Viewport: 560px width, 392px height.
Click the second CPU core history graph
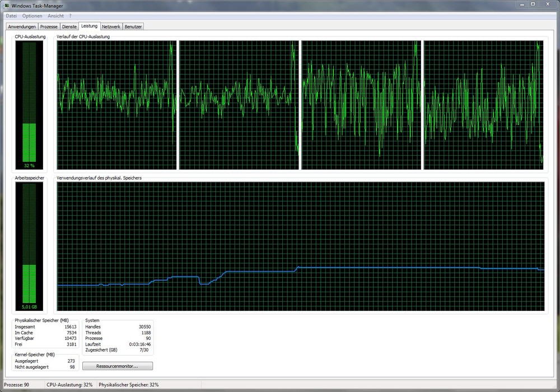point(239,105)
